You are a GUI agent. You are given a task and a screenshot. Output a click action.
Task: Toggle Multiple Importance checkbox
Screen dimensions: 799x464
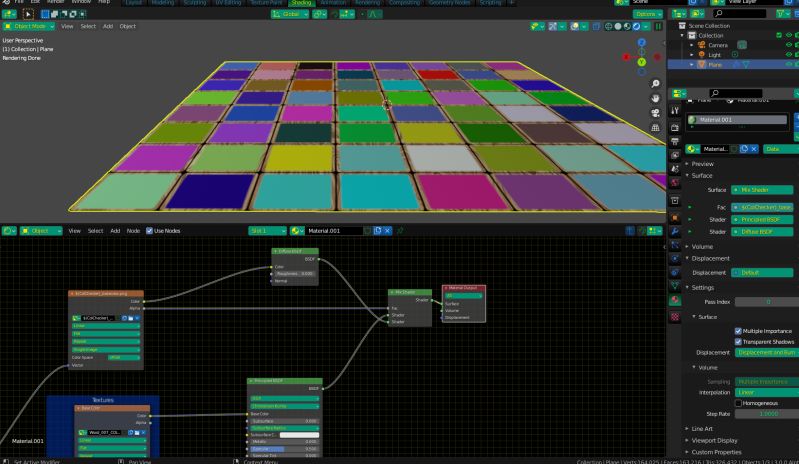pos(738,331)
